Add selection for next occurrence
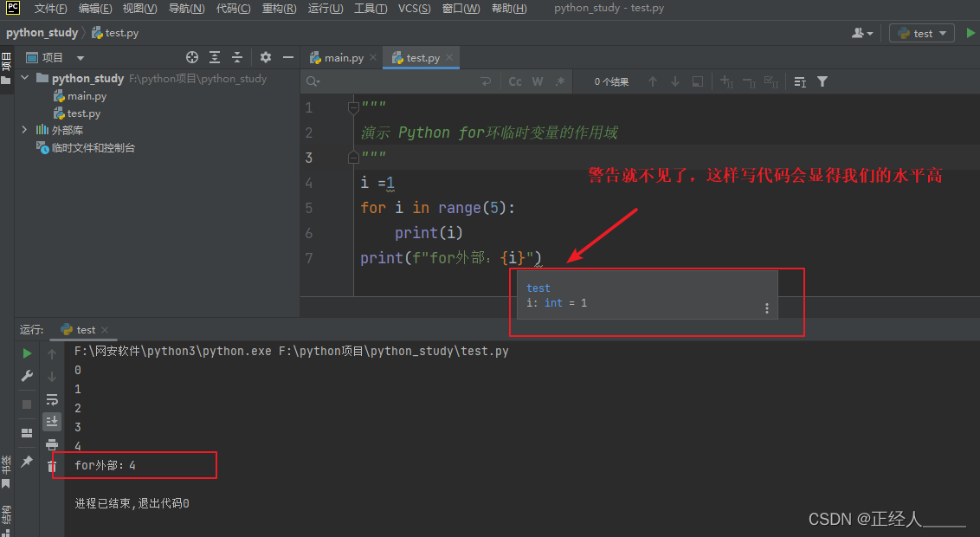Viewport: 980px width, 537px height. pyautogui.click(x=726, y=82)
